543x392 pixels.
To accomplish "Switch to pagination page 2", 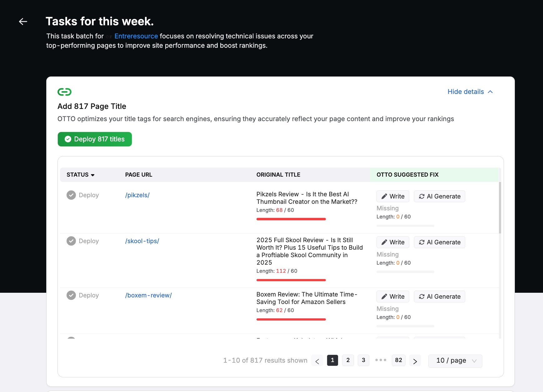I will tap(348, 360).
